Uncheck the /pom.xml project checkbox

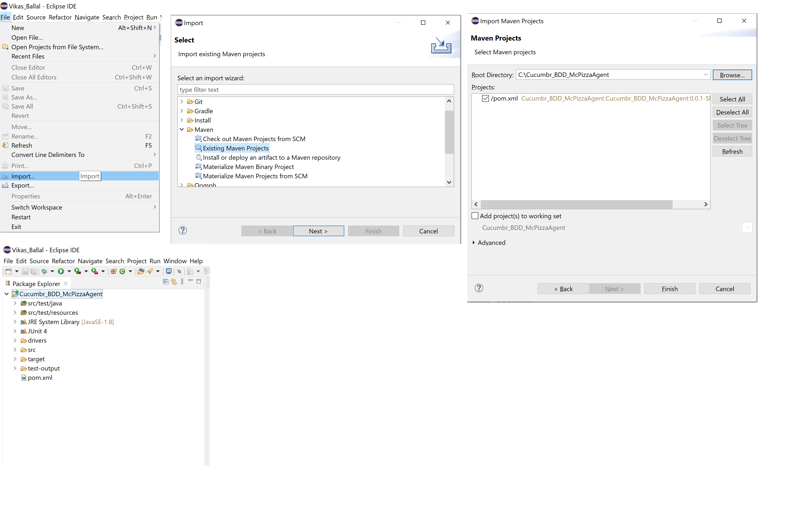coord(485,98)
